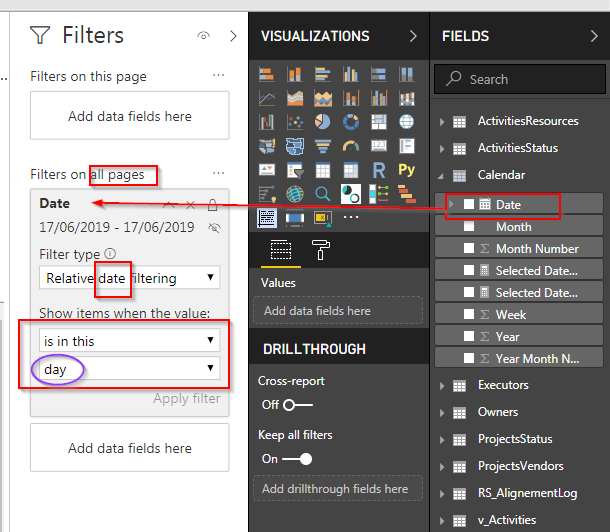Select the treemap visual

point(379,122)
